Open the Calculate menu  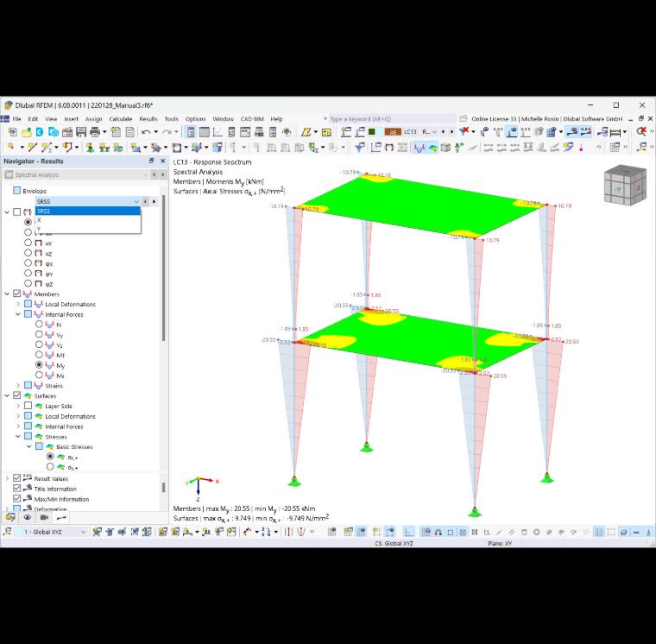[121, 119]
